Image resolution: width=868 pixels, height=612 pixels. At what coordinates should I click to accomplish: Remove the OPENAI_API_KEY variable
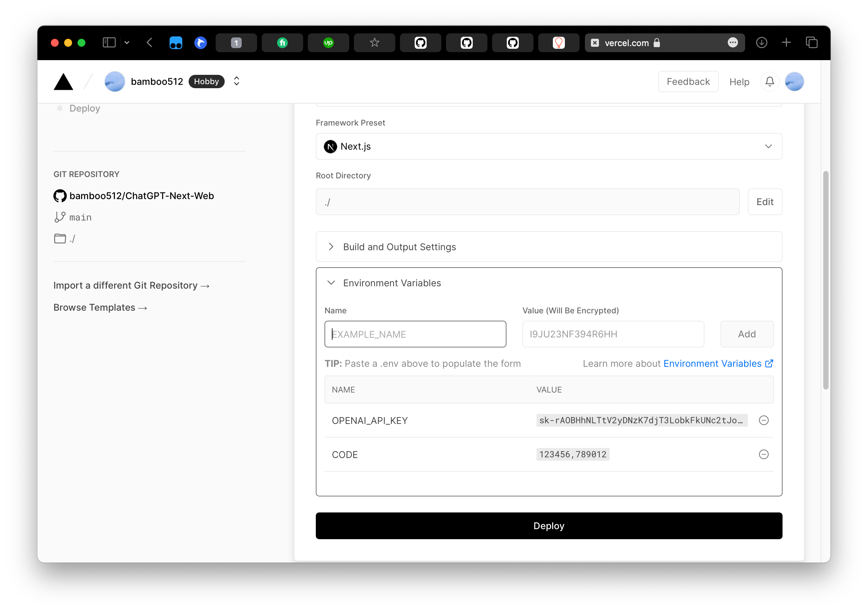click(x=763, y=420)
